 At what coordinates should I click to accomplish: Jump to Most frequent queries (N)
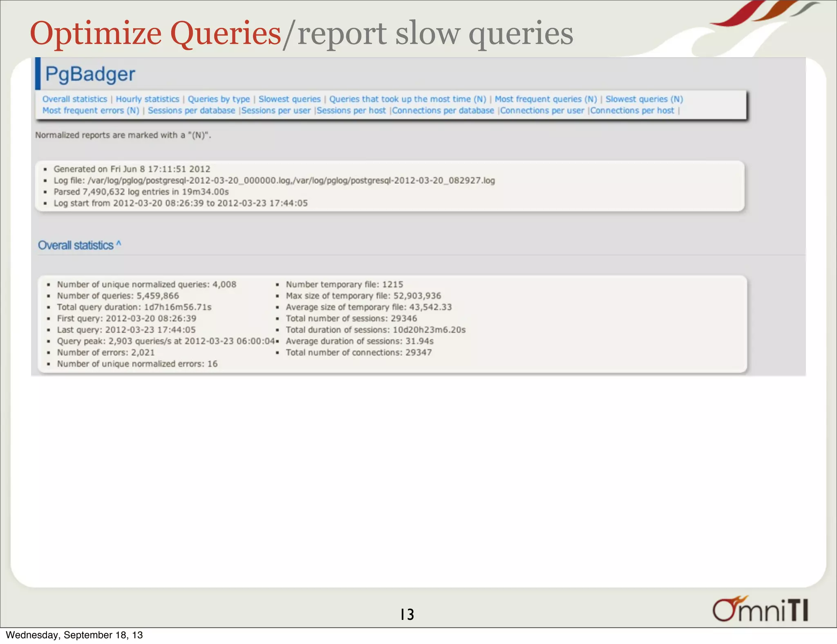[x=546, y=99]
